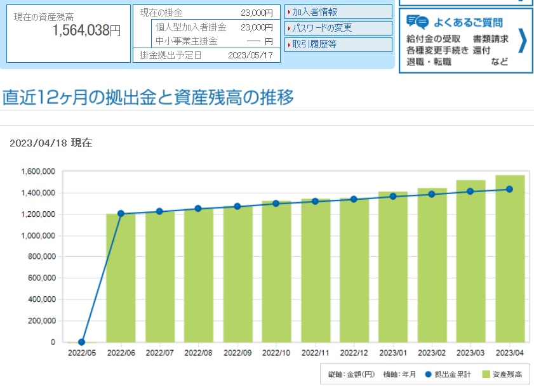Click the 2023/04 asset balance bar
The height and width of the screenshot is (392, 534).
click(510, 259)
